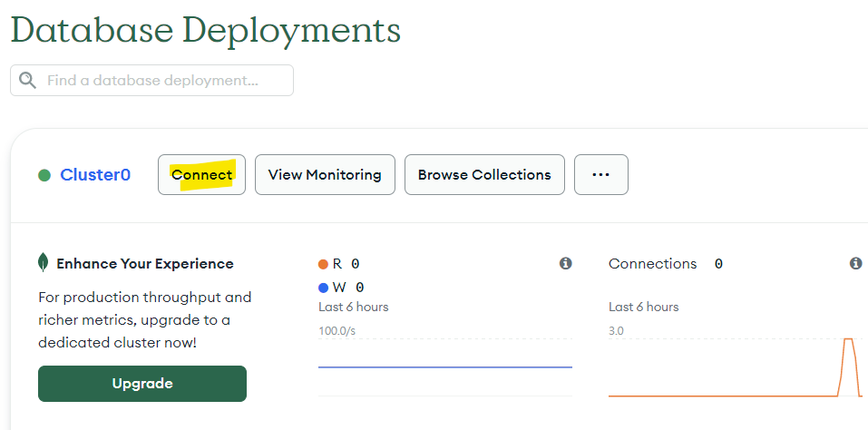Click the Connections orange spike chart
The width and height of the screenshot is (868, 430).
pos(736,366)
